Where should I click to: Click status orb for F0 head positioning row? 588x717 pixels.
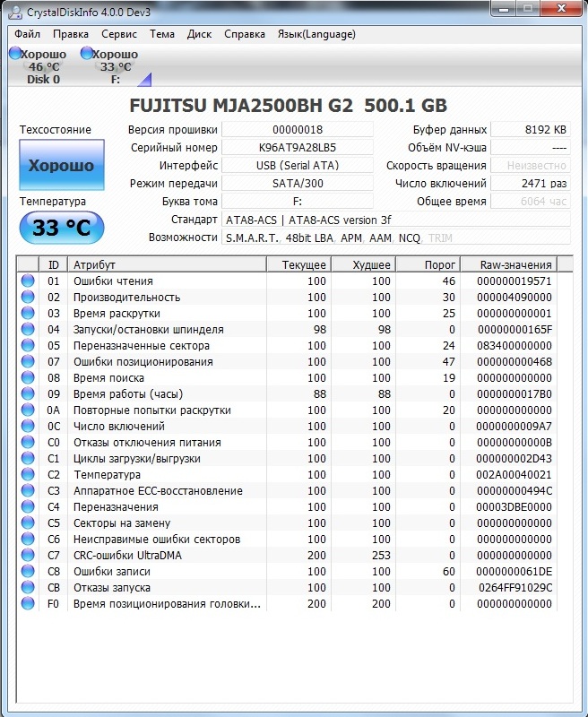tap(28, 604)
